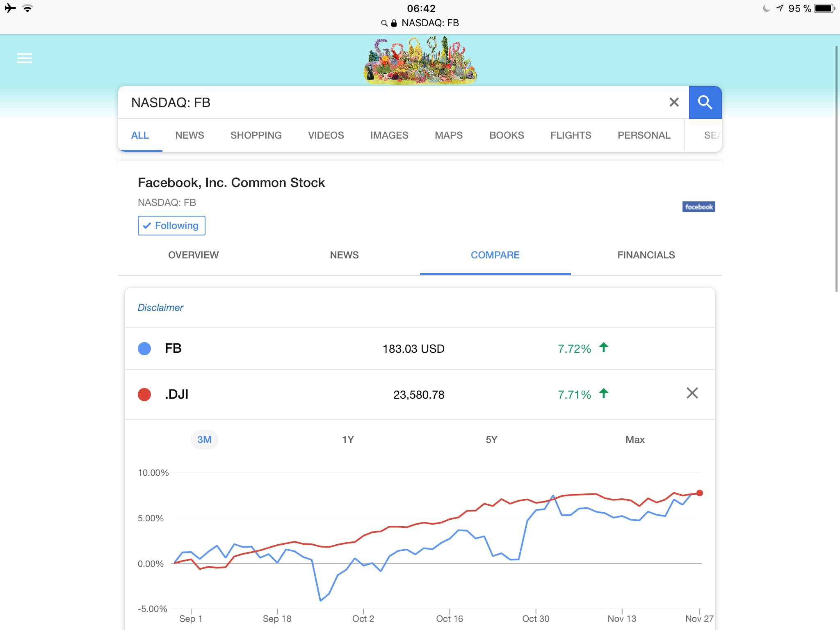The image size is (840, 630).
Task: Open the BOOKS search category
Action: coord(507,135)
